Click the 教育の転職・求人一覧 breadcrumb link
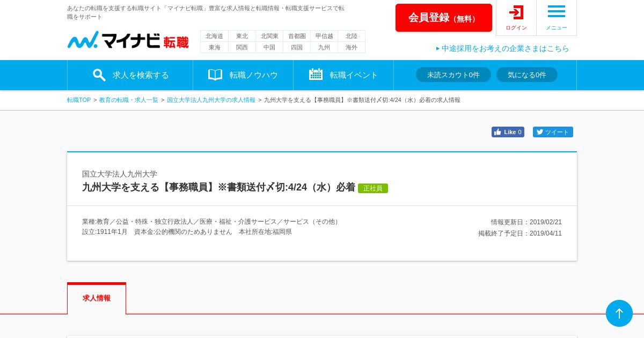Image resolution: width=644 pixels, height=338 pixels. (129, 100)
